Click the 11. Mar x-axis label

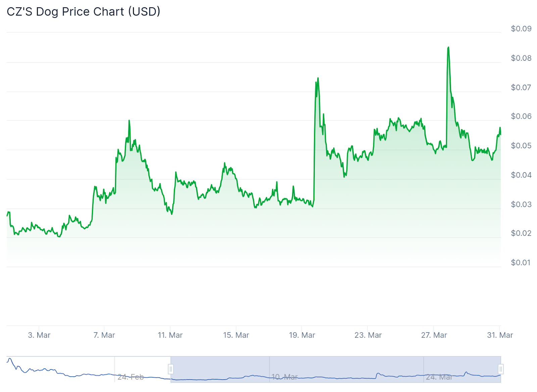[170, 335]
